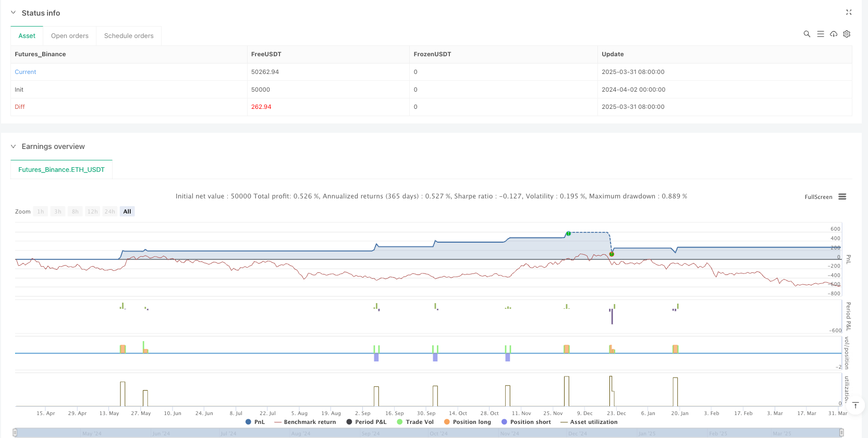Switch to the Open orders tab
This screenshot has height=438, width=868.
coord(70,36)
